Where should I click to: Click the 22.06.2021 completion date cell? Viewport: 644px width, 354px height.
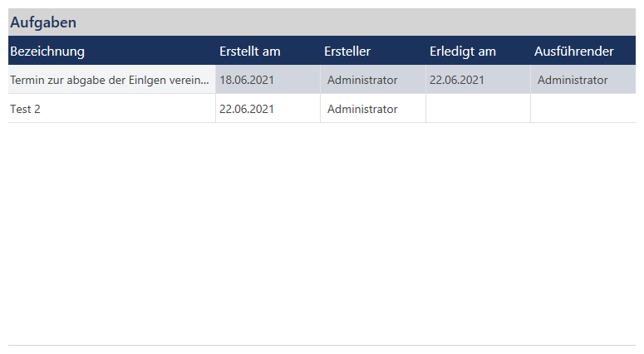[x=456, y=81]
